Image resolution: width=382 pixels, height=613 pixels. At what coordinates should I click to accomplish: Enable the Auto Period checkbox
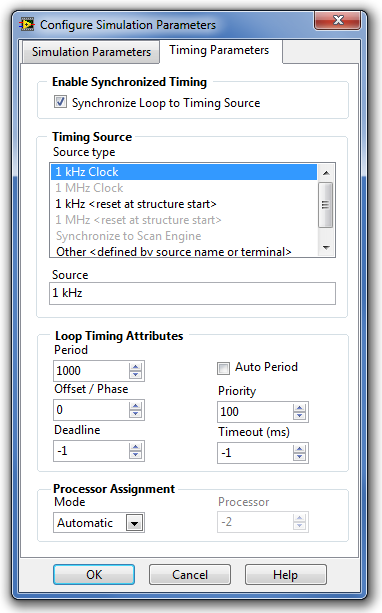223,368
